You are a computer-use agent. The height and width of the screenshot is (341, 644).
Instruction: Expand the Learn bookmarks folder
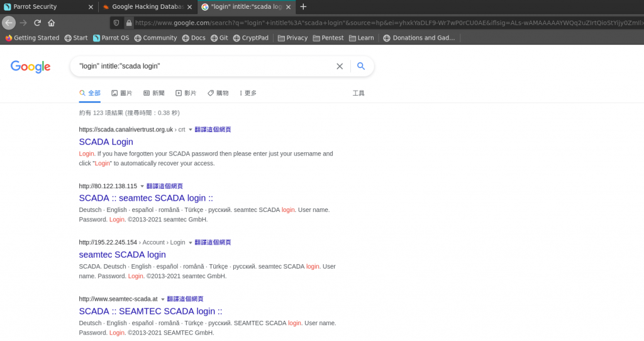pos(362,38)
